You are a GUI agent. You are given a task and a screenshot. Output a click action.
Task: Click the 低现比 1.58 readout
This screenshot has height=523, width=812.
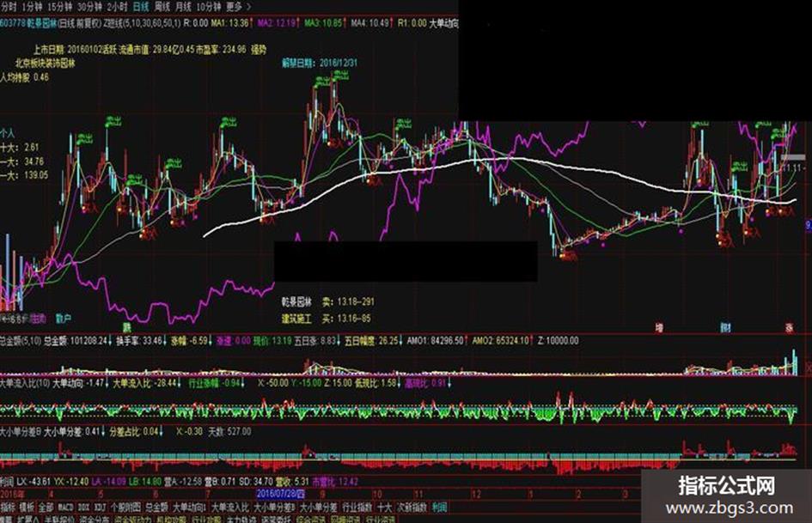tap(375, 383)
